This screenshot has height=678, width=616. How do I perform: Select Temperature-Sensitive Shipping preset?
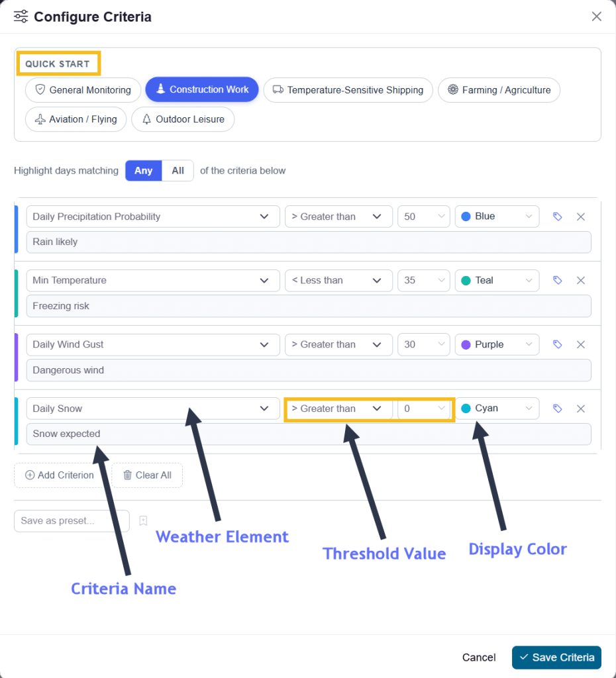click(348, 90)
